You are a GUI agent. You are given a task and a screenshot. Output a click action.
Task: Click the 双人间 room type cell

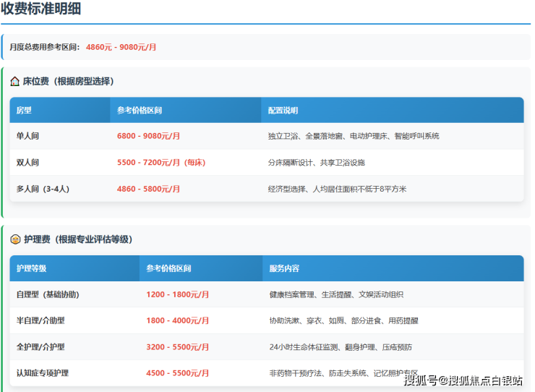point(27,163)
